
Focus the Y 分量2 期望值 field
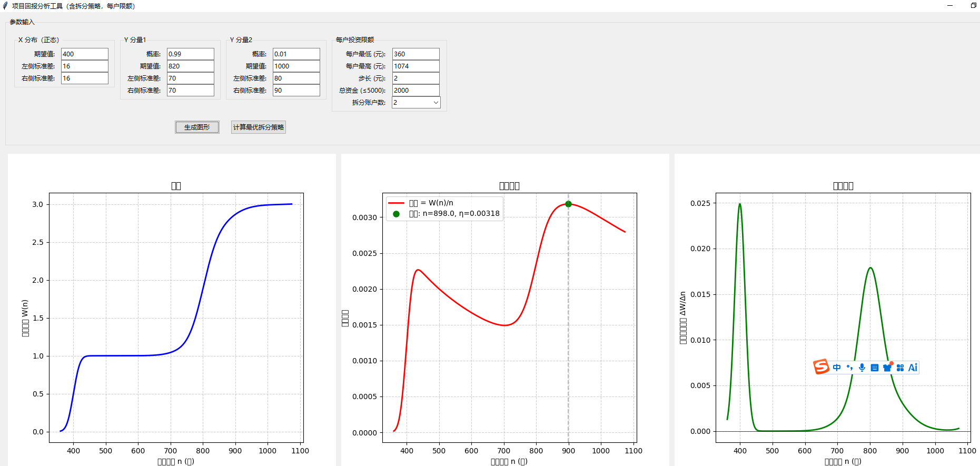(296, 66)
